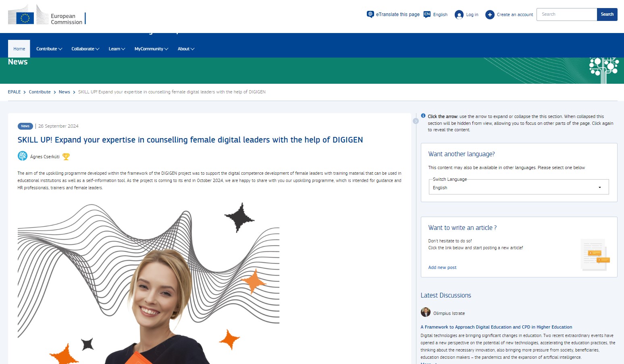Open the Switch Language dropdown
The image size is (624, 364).
(518, 187)
